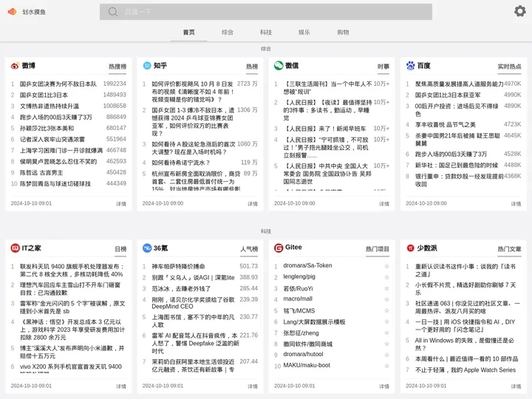
Task: Open 详情 on the WeChat card
Action: (x=384, y=204)
